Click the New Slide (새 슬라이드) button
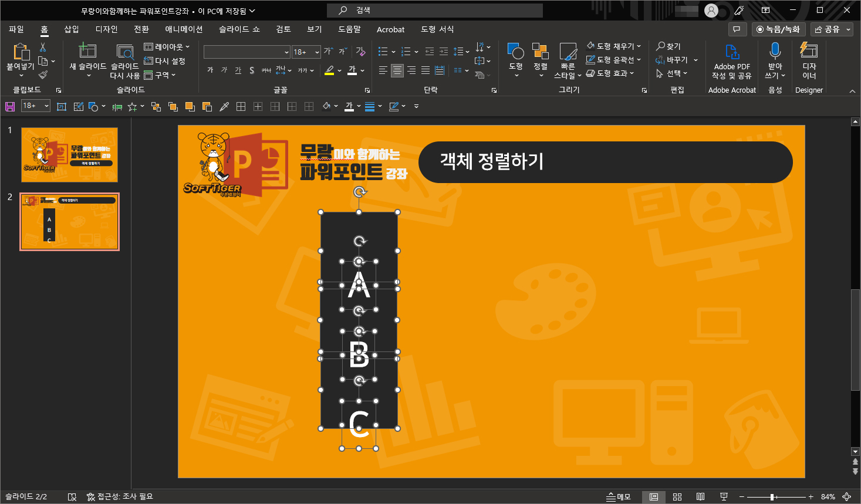Screen dimensions: 861x504 (87, 60)
